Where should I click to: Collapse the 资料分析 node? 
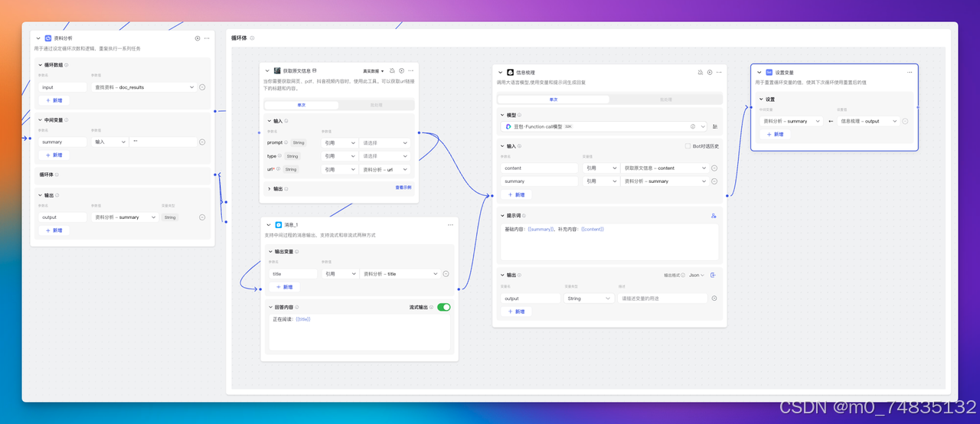(x=38, y=38)
